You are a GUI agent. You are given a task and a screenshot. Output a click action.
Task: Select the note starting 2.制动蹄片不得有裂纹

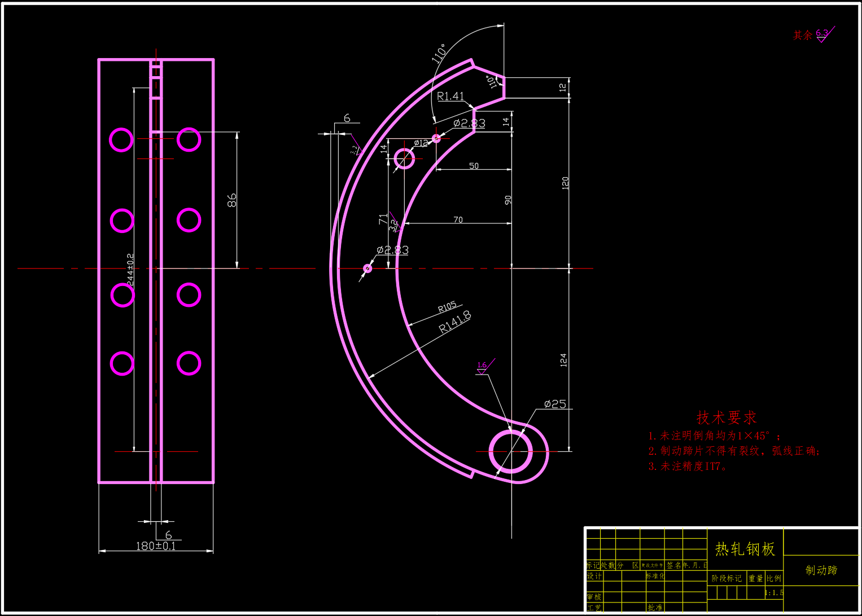coord(734,451)
